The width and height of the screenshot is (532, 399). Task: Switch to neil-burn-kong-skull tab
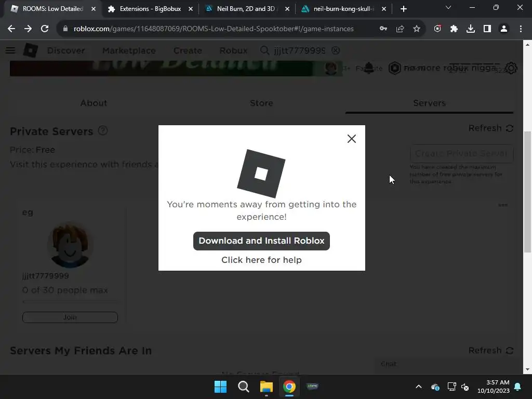[x=343, y=9]
